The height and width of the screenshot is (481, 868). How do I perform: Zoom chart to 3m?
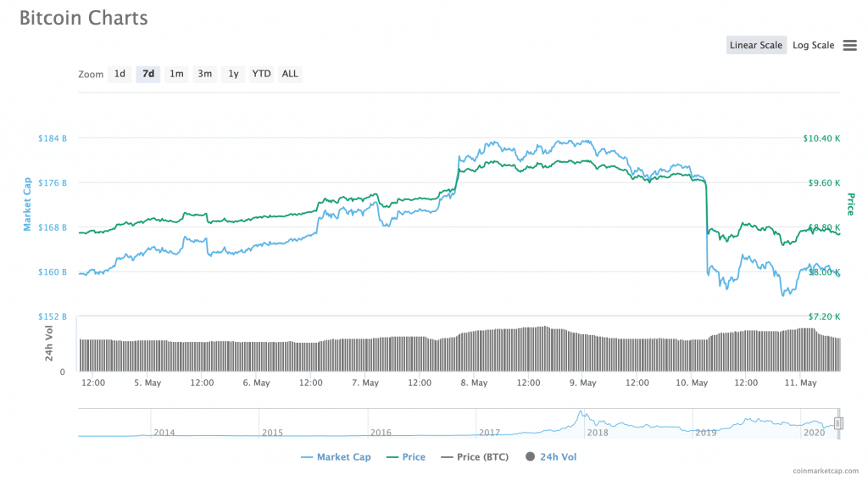tap(205, 74)
